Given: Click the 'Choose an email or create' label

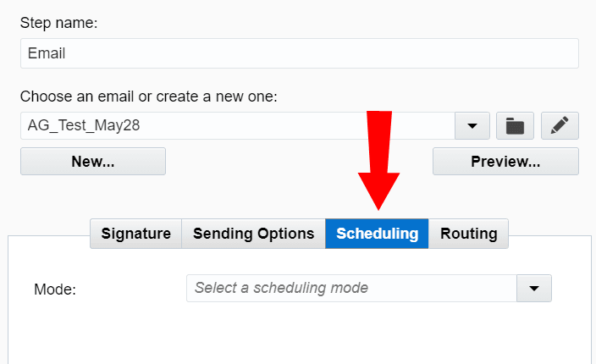Looking at the screenshot, I should pyautogui.click(x=149, y=97).
